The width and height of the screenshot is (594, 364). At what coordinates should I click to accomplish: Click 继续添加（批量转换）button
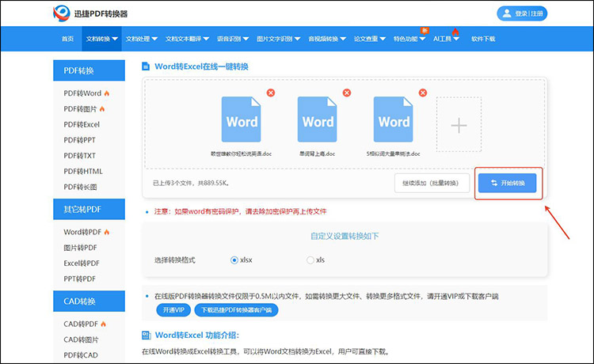[432, 183]
